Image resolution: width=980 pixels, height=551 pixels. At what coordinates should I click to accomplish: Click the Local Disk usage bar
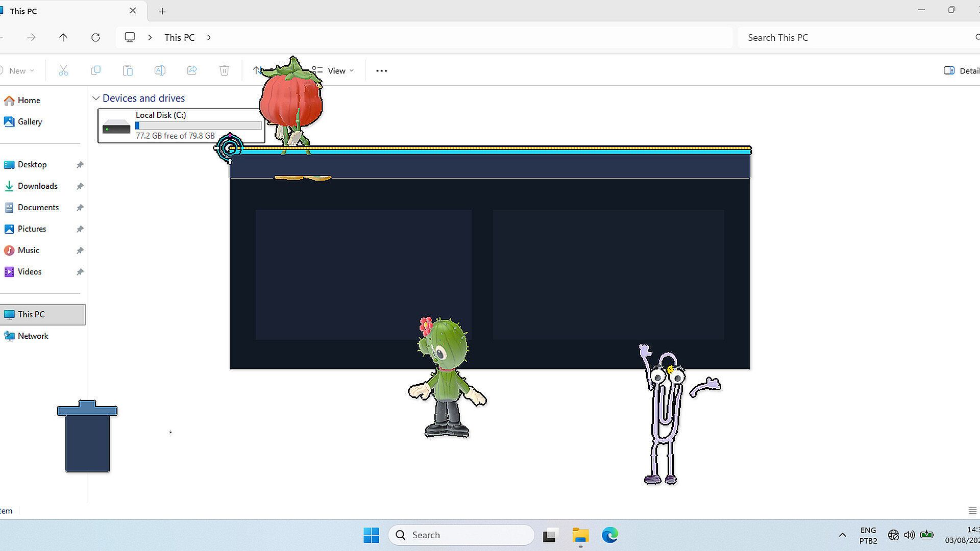199,126
